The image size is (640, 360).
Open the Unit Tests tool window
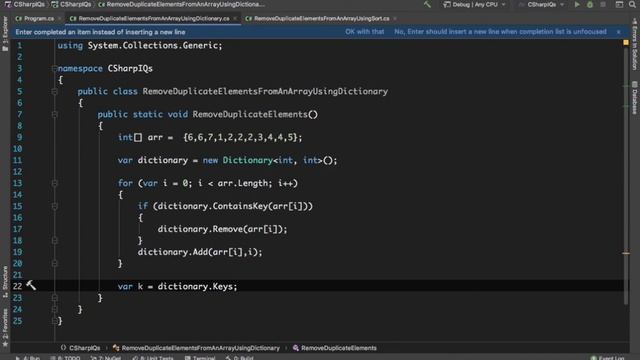click(x=153, y=358)
